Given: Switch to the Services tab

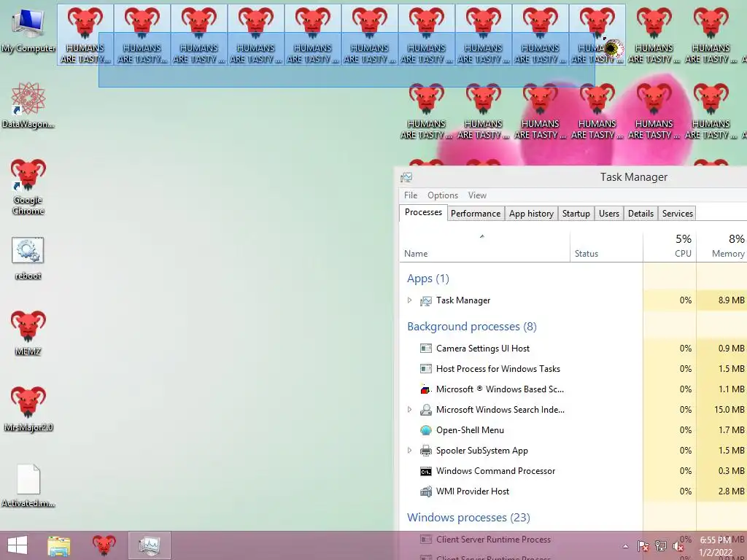Looking at the screenshot, I should click(678, 214).
